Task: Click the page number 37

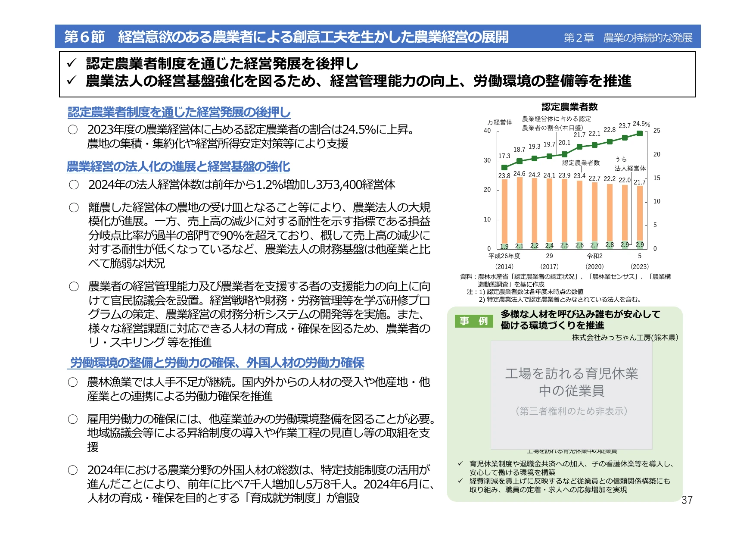Action: coord(687,500)
